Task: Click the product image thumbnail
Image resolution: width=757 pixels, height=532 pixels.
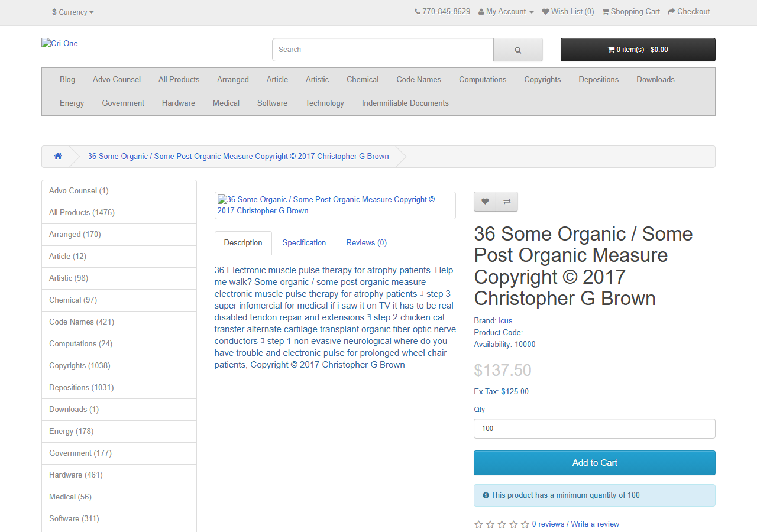Action: [x=335, y=205]
